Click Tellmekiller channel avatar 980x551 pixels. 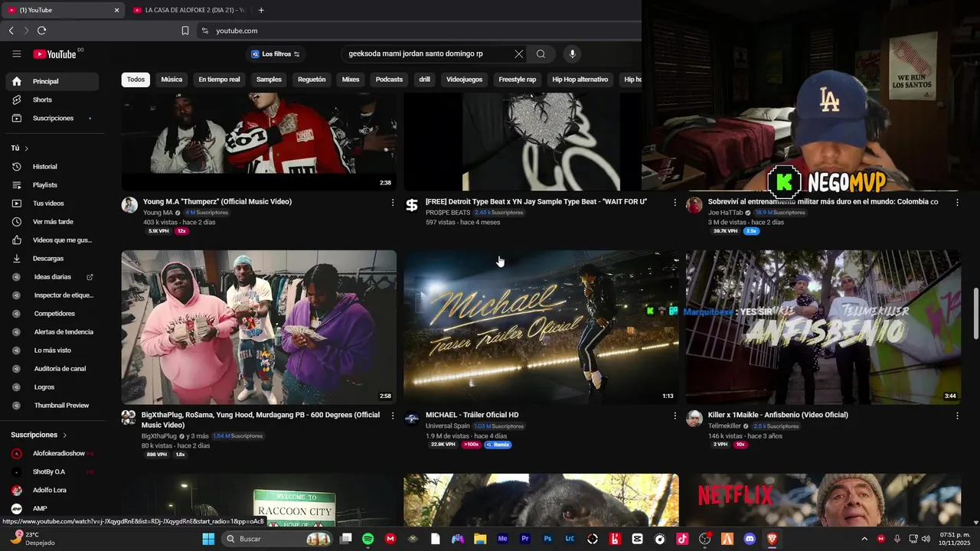click(694, 419)
